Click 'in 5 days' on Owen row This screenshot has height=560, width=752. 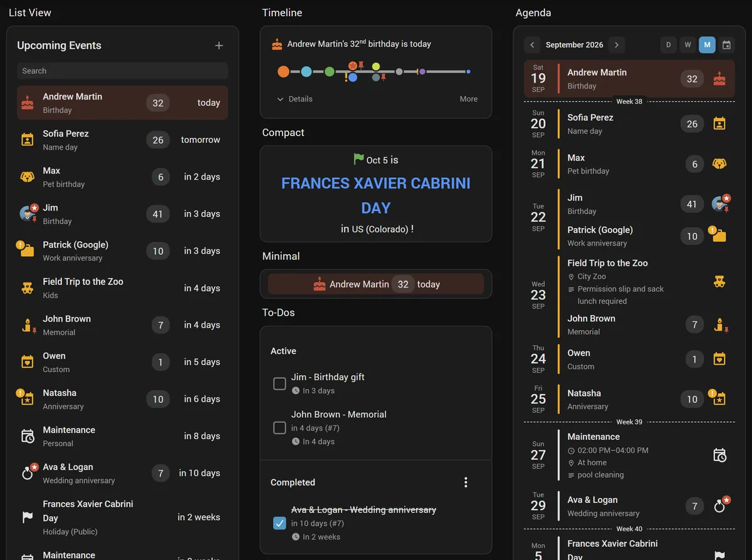(x=202, y=362)
